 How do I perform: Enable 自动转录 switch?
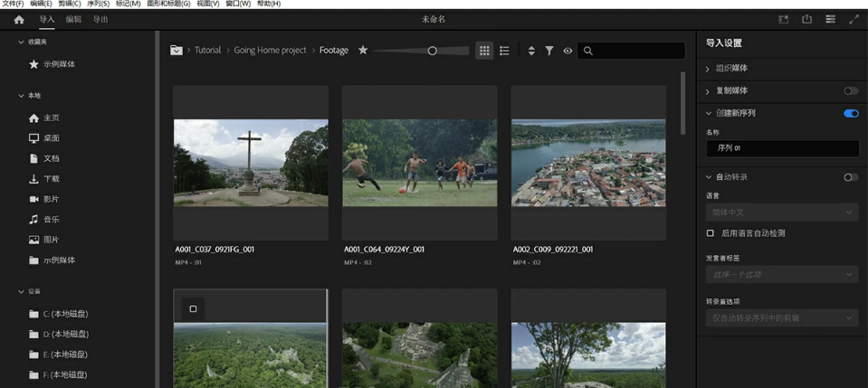[851, 177]
